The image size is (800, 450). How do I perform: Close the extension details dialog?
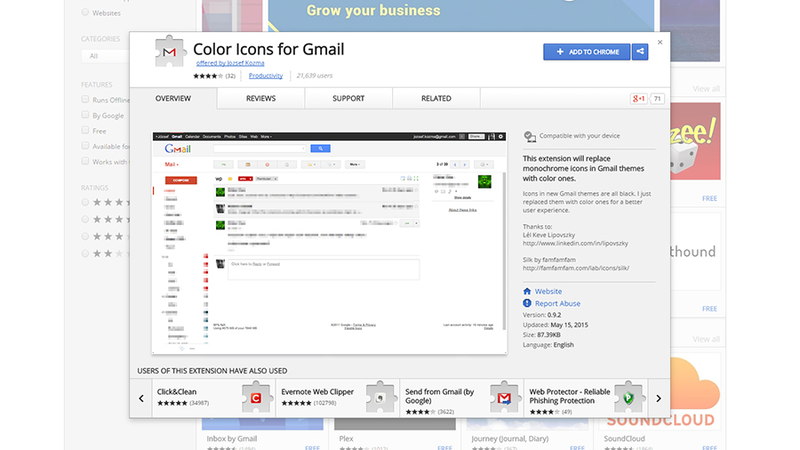660,42
